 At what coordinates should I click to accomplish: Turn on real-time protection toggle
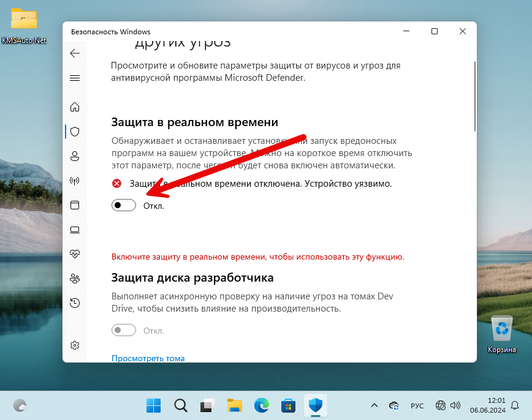click(124, 205)
